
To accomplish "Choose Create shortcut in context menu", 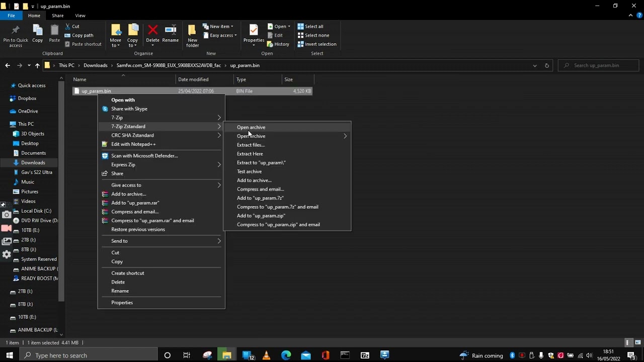I will (161, 273).
